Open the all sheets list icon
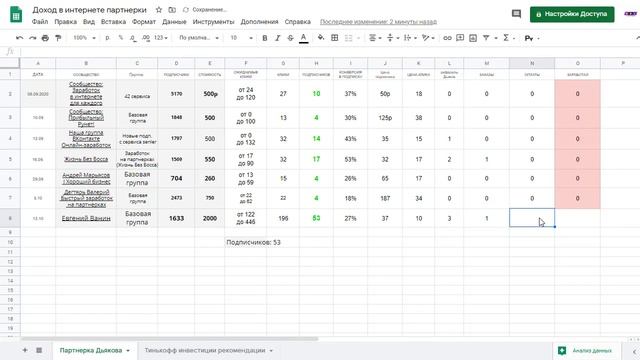The width and height of the screenshot is (640, 360). pyautogui.click(x=39, y=350)
